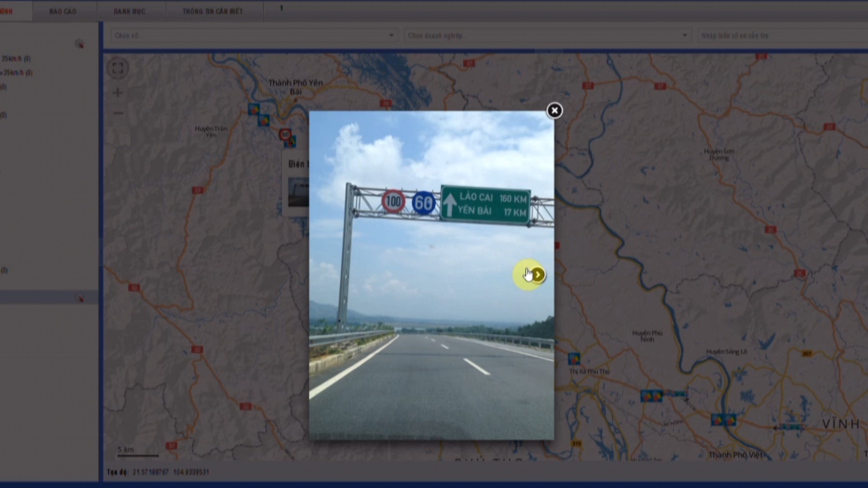Viewport: 868px width, 488px height.
Task: Click the route 315 road shield
Action: tap(577, 444)
